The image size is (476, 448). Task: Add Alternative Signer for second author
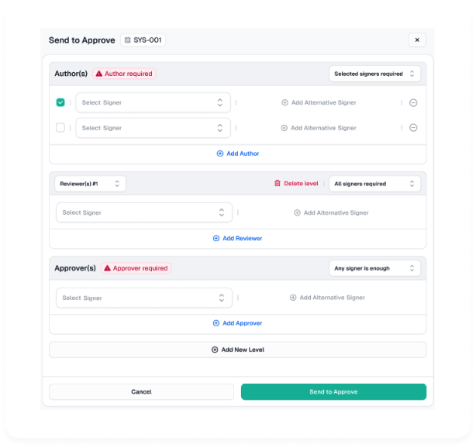click(x=319, y=128)
